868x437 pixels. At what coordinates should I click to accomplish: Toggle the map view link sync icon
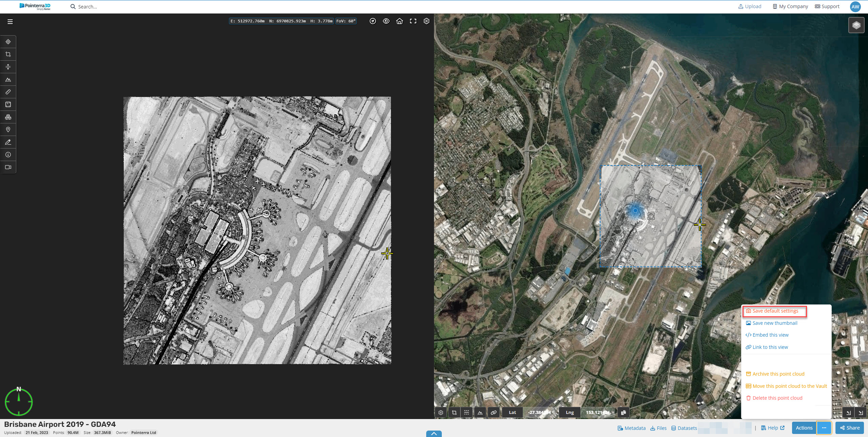click(x=493, y=412)
